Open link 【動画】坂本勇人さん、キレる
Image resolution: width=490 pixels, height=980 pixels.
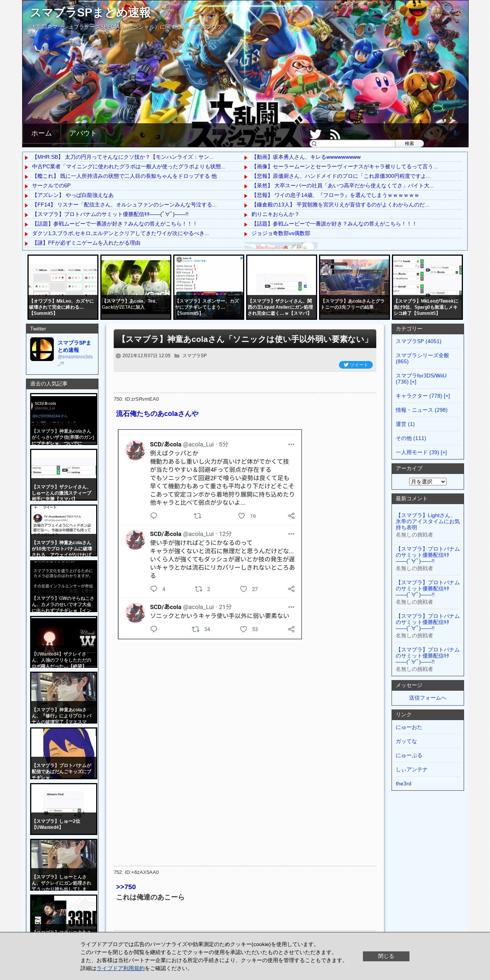(x=306, y=157)
